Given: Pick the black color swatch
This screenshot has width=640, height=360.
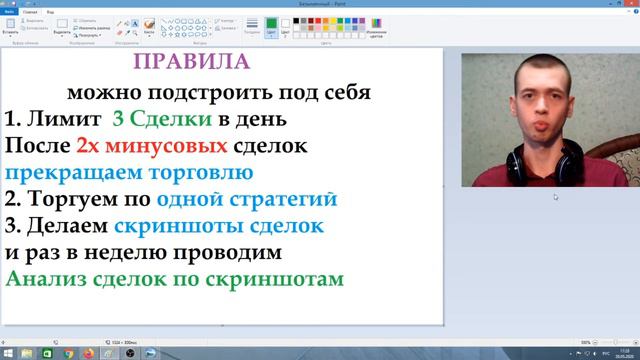Looking at the screenshot, I should coord(296,21).
